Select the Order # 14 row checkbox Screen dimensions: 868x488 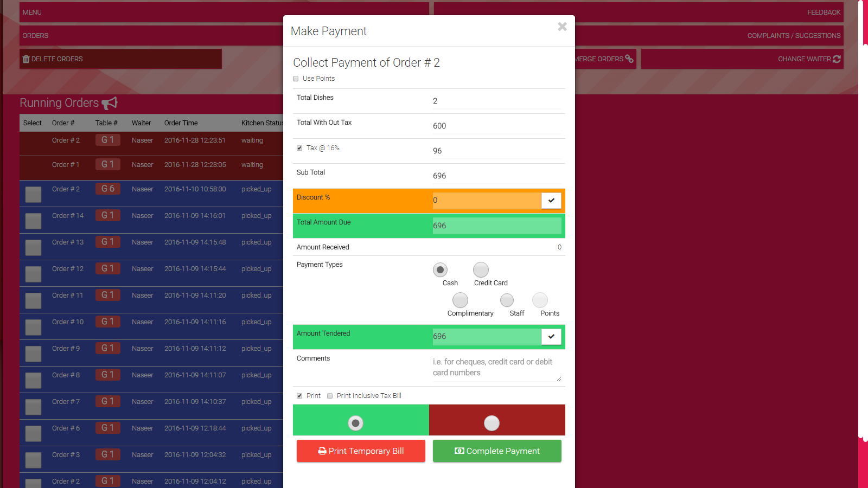coord(33,221)
